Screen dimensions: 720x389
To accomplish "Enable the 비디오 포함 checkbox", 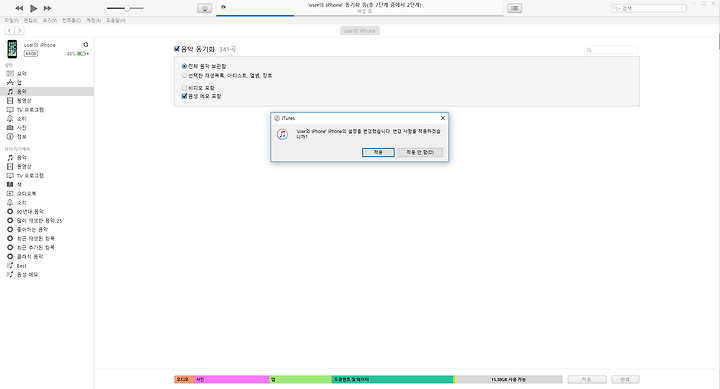I will 184,88.
